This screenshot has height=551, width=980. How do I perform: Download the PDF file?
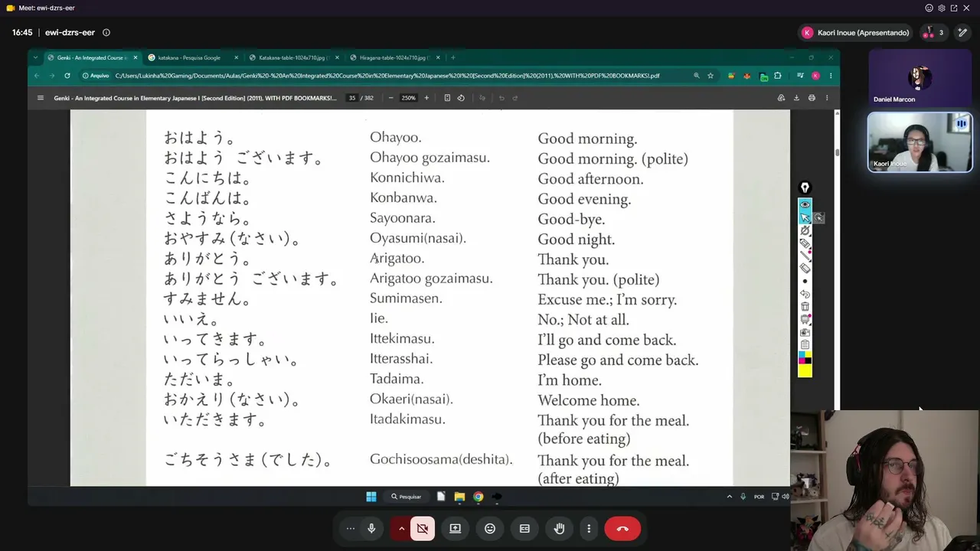[x=796, y=98]
